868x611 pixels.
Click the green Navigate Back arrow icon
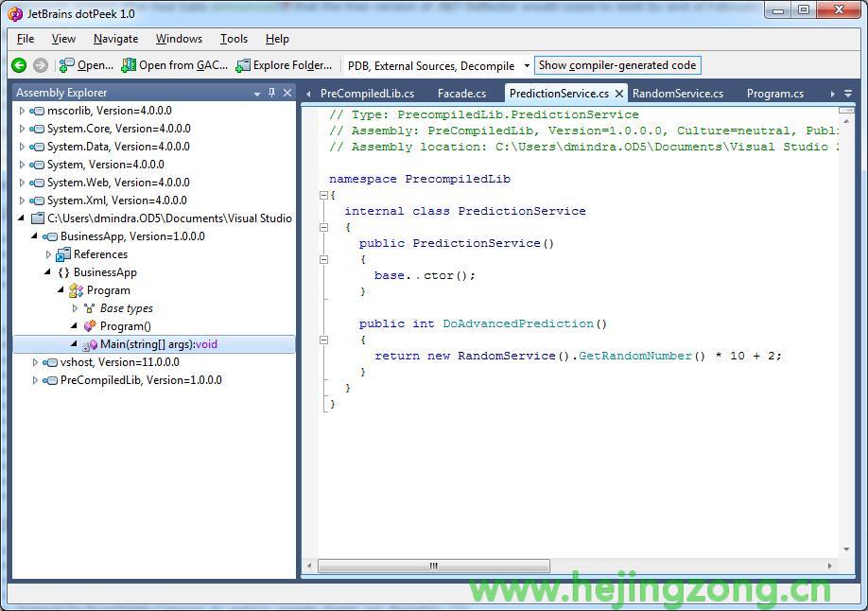tap(19, 65)
